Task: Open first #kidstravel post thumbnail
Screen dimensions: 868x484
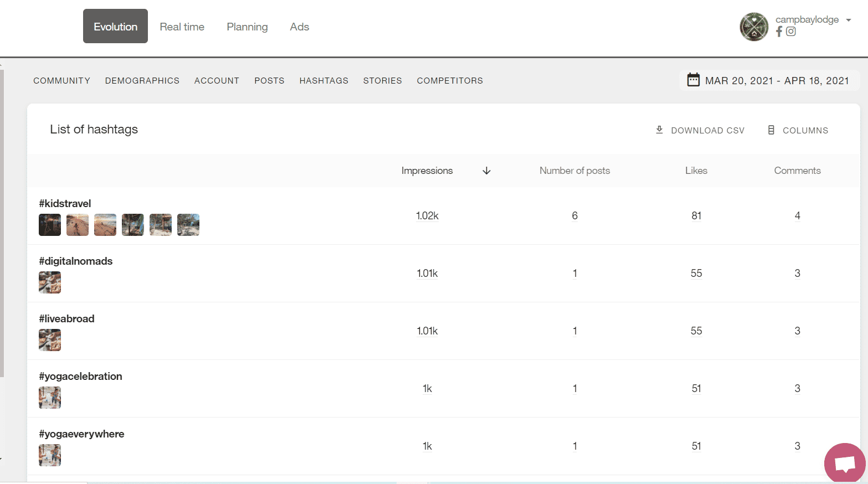Action: point(50,225)
